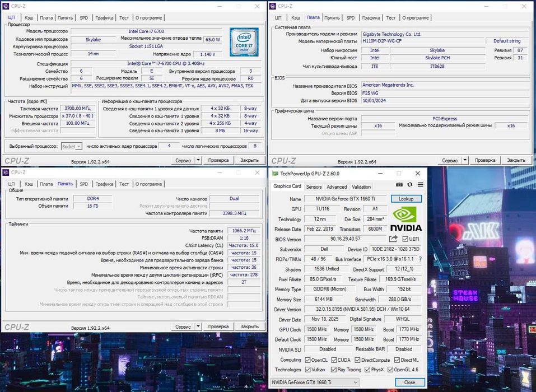Click the Skylake code name value in CPU window
The width and height of the screenshot is (536, 392).
[x=93, y=40]
